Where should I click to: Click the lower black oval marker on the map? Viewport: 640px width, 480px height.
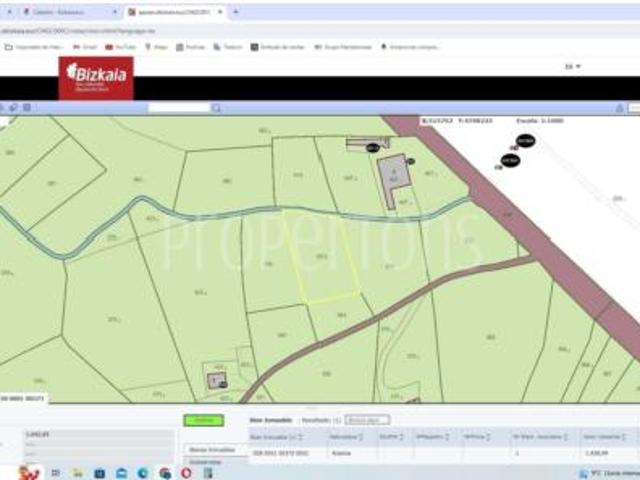coord(510,161)
